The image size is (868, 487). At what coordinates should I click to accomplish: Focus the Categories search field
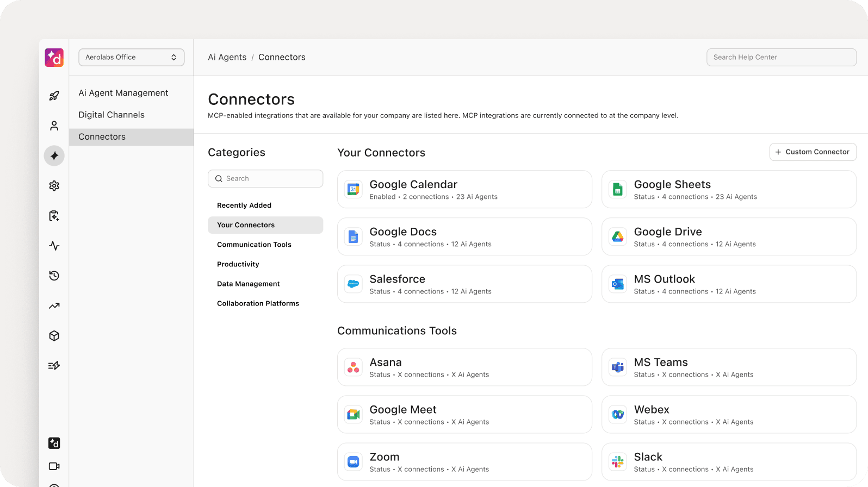pos(265,178)
